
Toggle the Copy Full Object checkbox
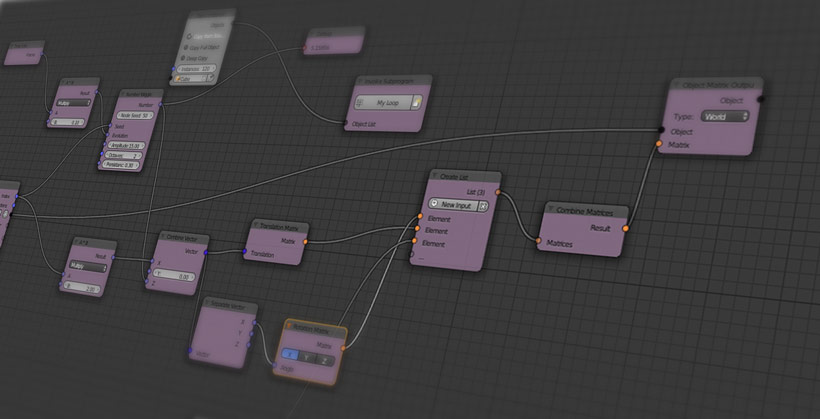[x=200, y=47]
